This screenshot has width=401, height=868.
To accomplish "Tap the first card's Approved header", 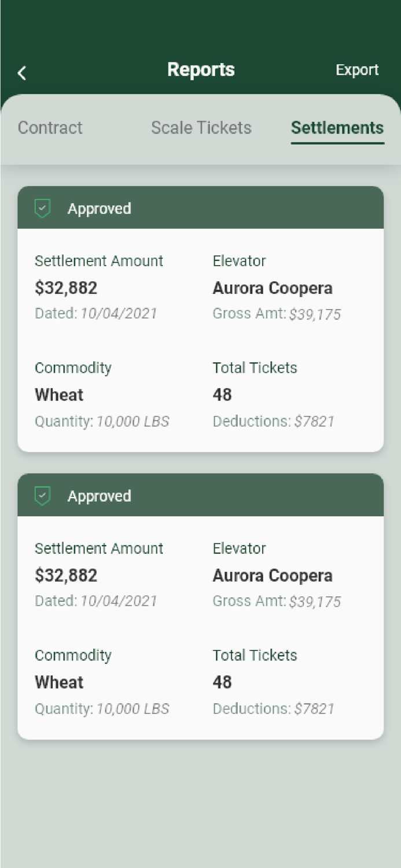I will [200, 208].
